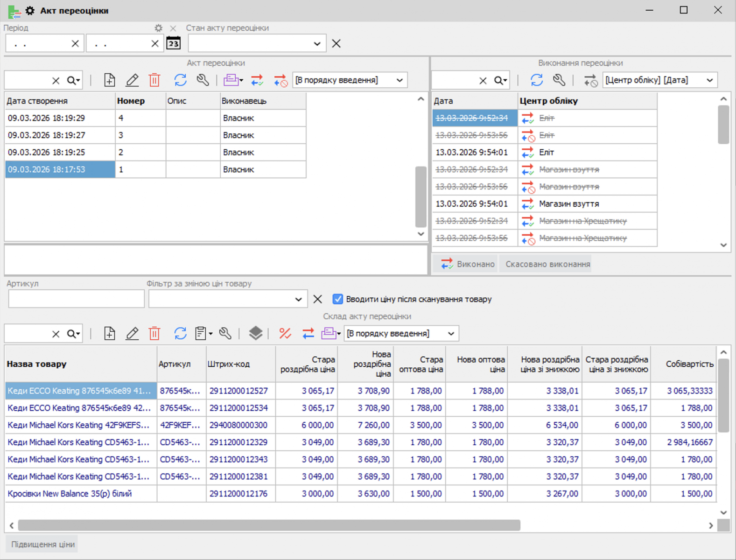736x560 pixels.
Task: Click the edit pencil icon in composition toolbar
Action: 132,333
